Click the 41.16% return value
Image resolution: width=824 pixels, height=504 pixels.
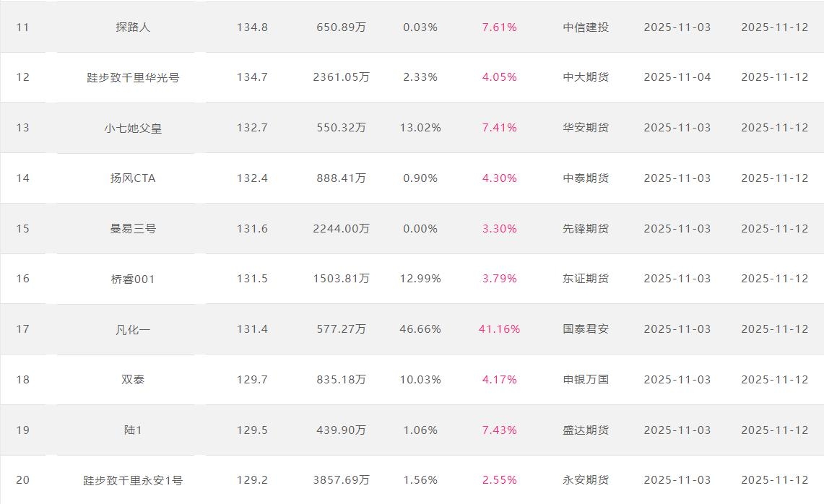[499, 329]
